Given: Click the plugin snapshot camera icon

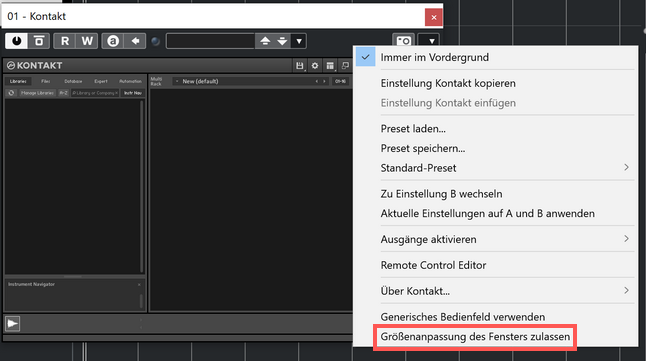Looking at the screenshot, I should (403, 40).
